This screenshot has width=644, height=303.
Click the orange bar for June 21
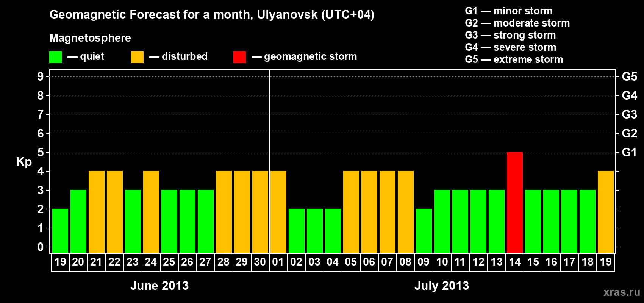(x=97, y=212)
